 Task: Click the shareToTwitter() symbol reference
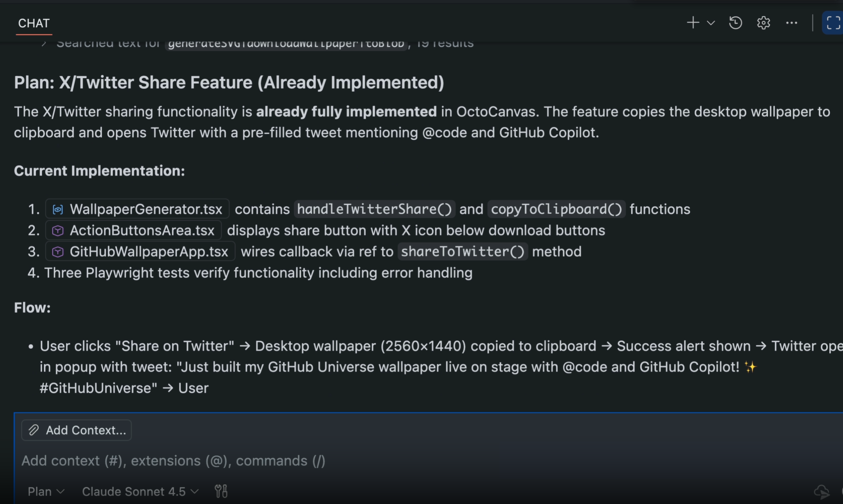click(x=463, y=252)
